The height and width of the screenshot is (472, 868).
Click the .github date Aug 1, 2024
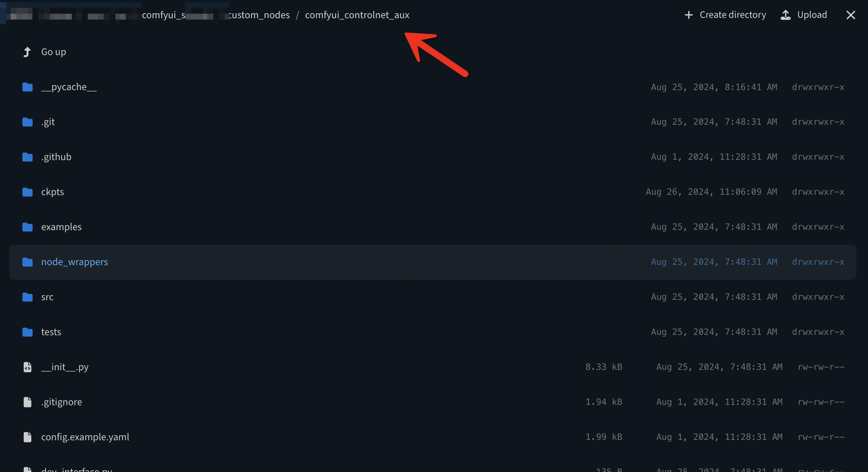[714, 157]
